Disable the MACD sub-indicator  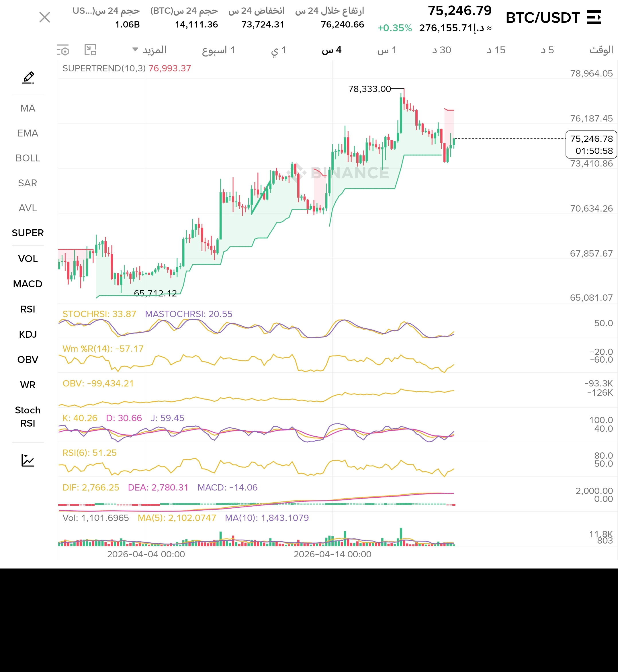28,284
